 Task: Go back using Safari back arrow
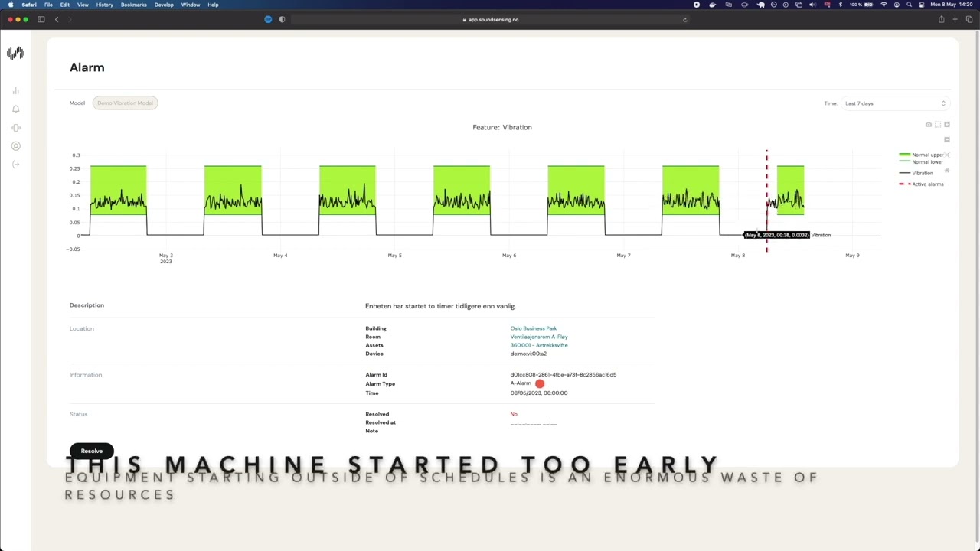click(x=56, y=19)
